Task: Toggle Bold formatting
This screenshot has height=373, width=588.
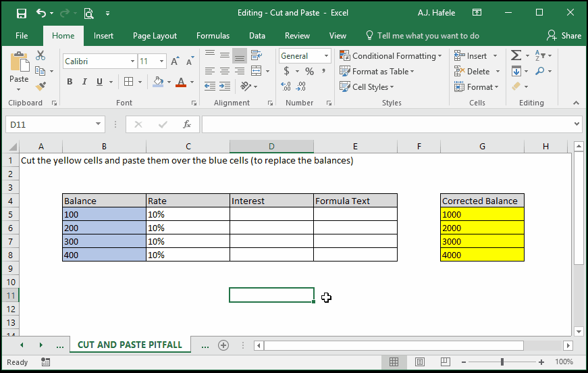Action: click(70, 82)
